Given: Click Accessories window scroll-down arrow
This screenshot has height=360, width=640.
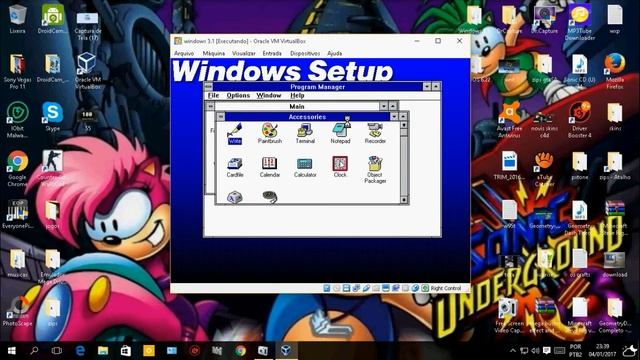Looking at the screenshot, I should [404, 200].
